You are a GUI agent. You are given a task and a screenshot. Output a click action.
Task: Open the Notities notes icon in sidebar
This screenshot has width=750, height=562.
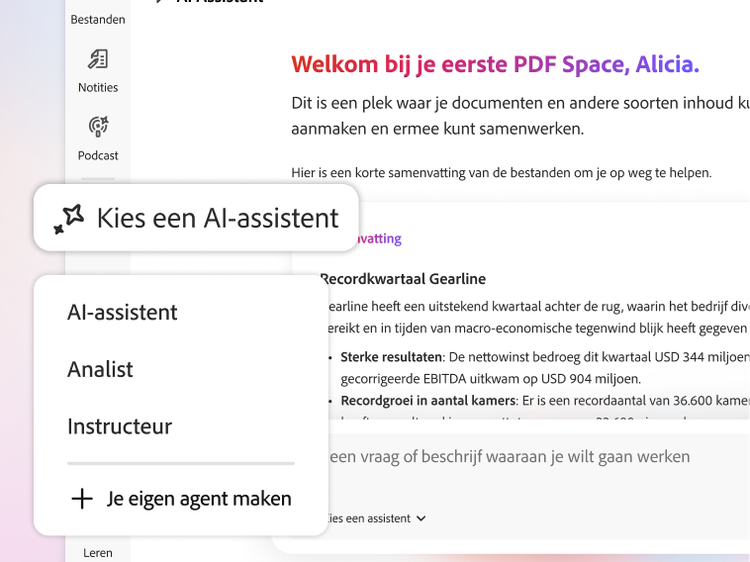click(98, 59)
